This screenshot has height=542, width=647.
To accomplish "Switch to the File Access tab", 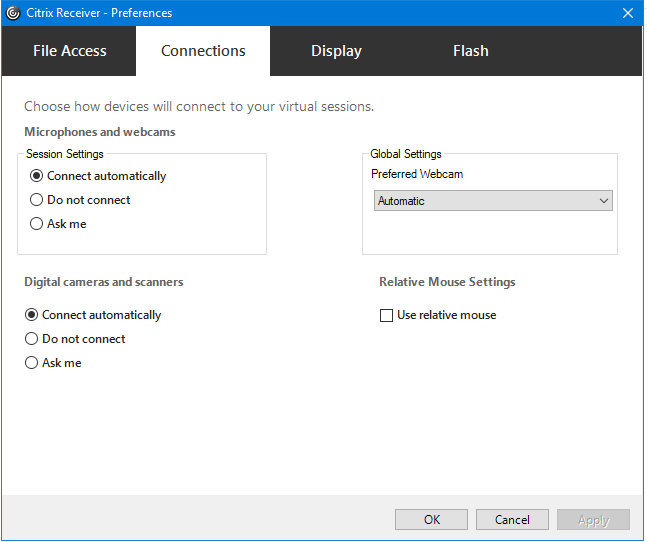I will (69, 51).
